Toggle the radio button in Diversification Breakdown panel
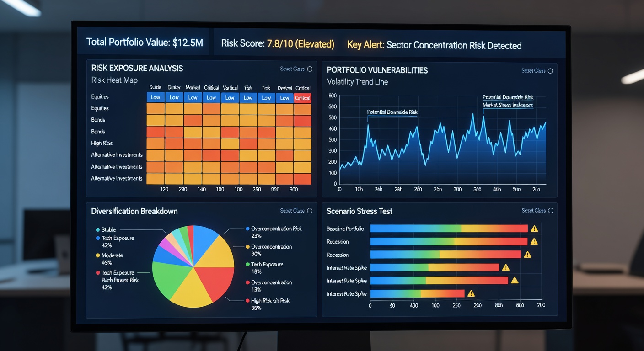This screenshot has height=351, width=644. (x=310, y=211)
